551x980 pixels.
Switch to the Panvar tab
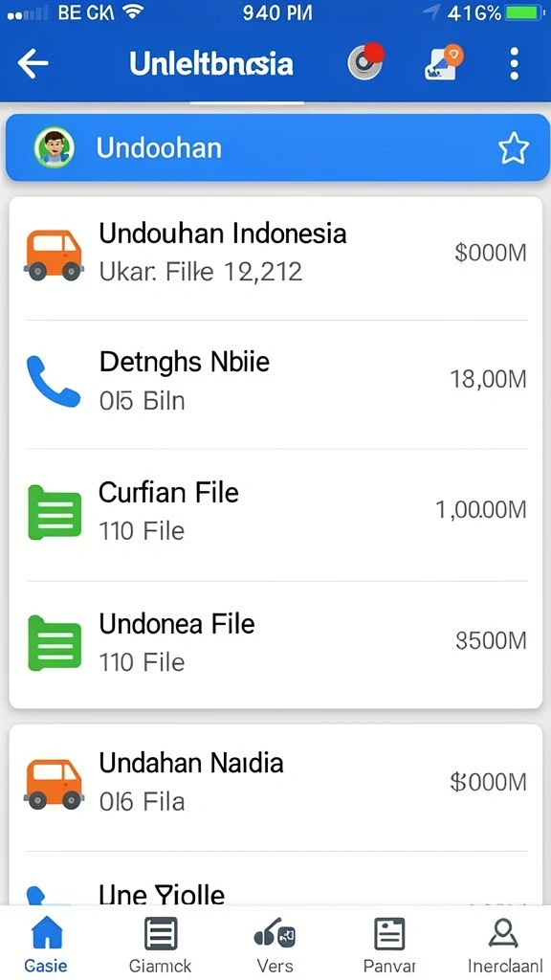tap(389, 944)
